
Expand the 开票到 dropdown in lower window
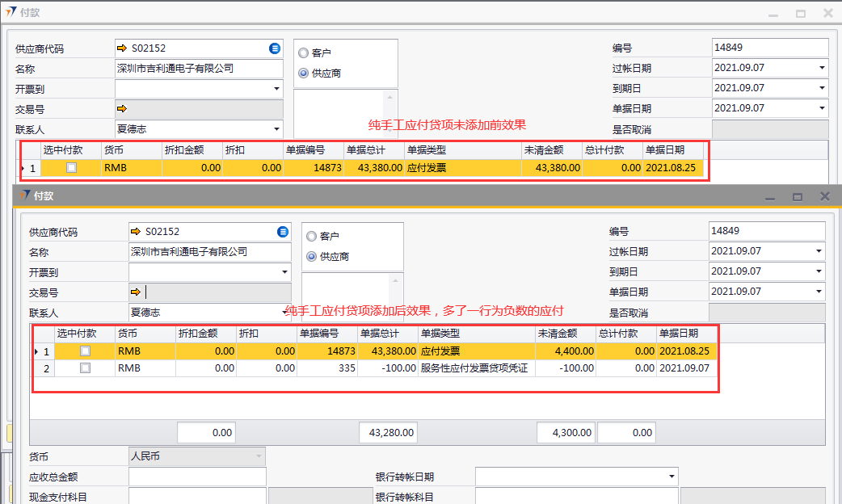(x=284, y=273)
